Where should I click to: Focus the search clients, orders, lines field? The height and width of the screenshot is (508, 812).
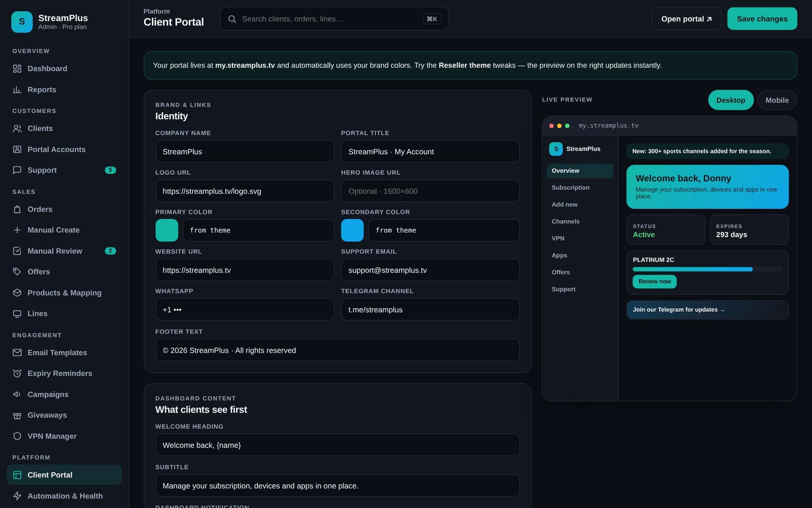pyautogui.click(x=334, y=19)
